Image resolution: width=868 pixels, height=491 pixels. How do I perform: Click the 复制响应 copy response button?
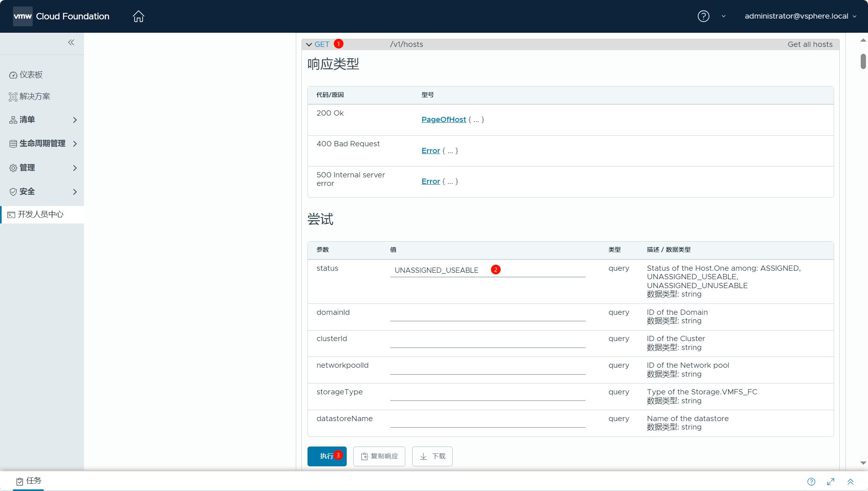(x=379, y=456)
